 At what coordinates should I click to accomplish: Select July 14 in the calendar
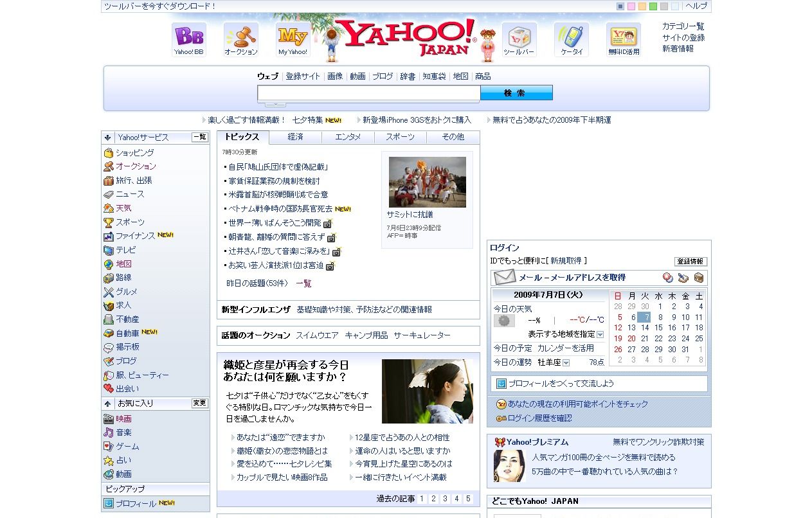645,328
